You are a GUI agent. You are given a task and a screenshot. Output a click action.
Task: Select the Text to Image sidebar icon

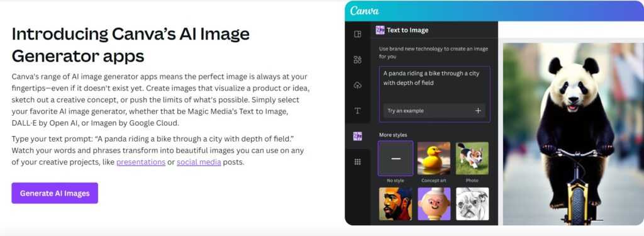[357, 137]
